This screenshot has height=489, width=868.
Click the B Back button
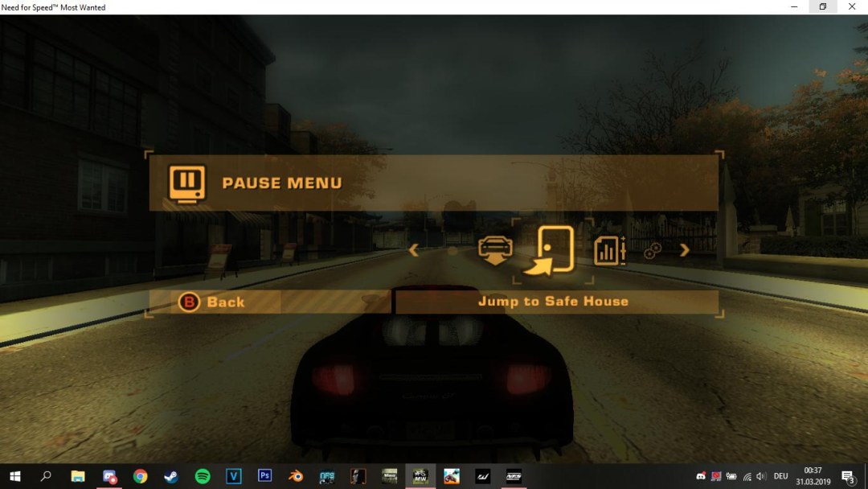point(212,302)
